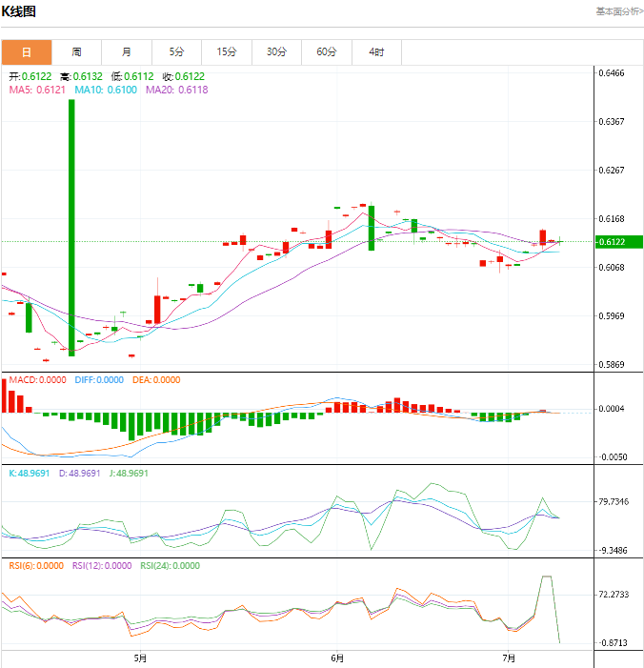Click the green 0.6122 current price tag
Viewport: 644px width, 668px height.
point(618,242)
